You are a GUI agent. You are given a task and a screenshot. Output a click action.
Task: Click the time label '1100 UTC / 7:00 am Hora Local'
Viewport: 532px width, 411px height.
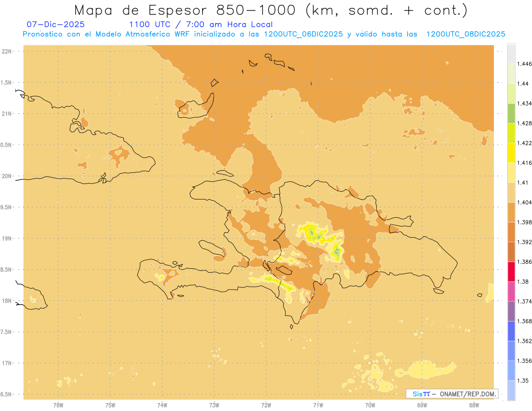click(x=200, y=25)
